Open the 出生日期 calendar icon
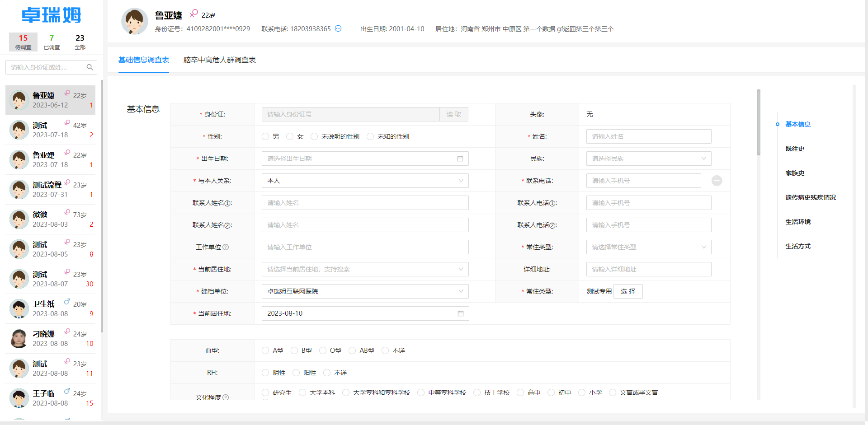This screenshot has height=425, width=868. [460, 159]
